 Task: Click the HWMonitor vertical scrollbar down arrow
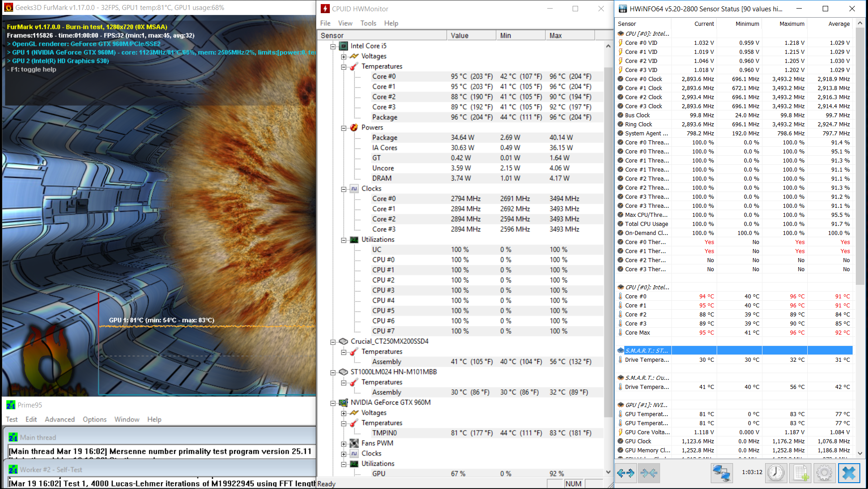(x=608, y=472)
